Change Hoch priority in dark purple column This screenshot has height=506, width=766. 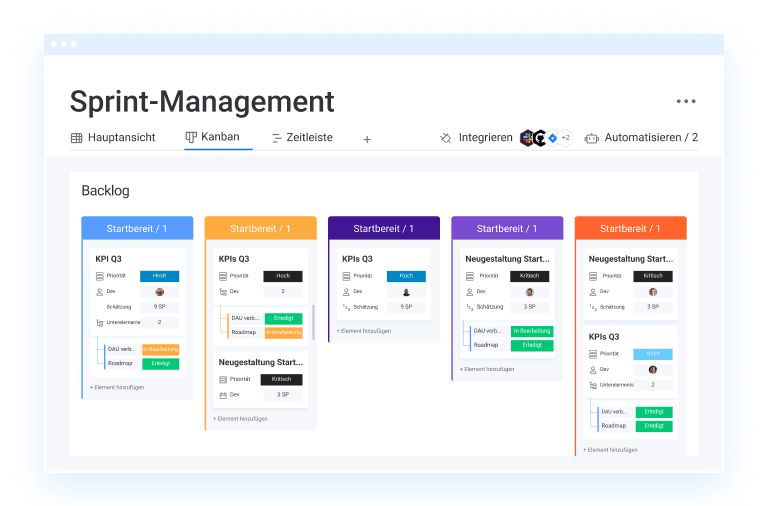(x=406, y=276)
